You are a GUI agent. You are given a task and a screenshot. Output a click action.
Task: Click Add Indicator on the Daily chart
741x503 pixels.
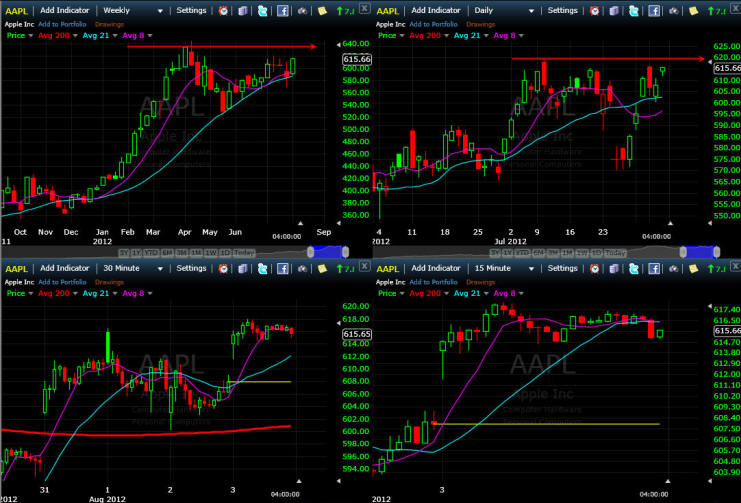[436, 10]
